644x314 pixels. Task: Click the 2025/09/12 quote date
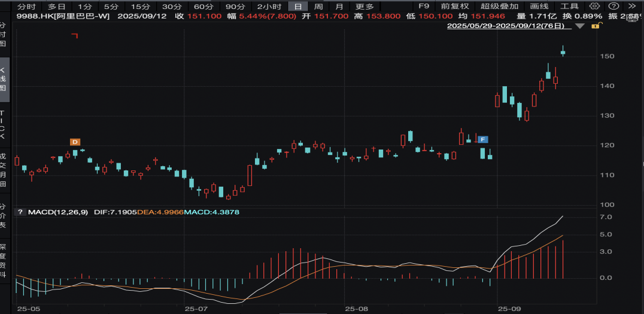pos(141,16)
